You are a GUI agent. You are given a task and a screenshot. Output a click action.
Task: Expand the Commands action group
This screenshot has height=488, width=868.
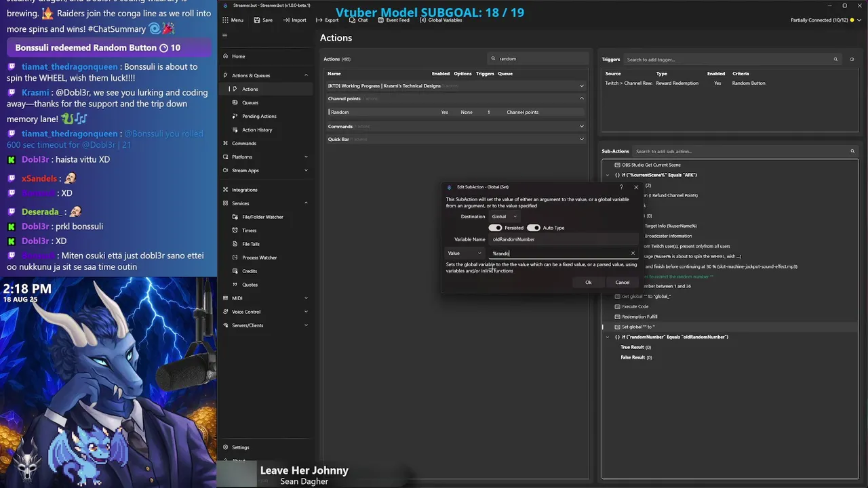point(581,127)
